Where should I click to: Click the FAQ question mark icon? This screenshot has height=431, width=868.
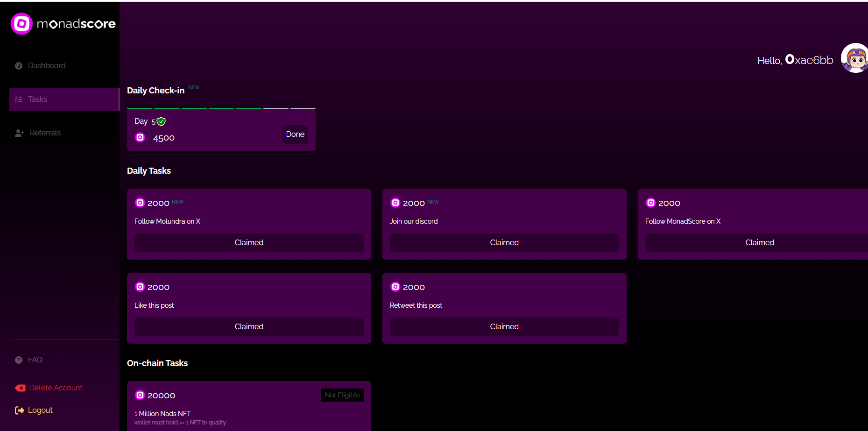tap(19, 360)
